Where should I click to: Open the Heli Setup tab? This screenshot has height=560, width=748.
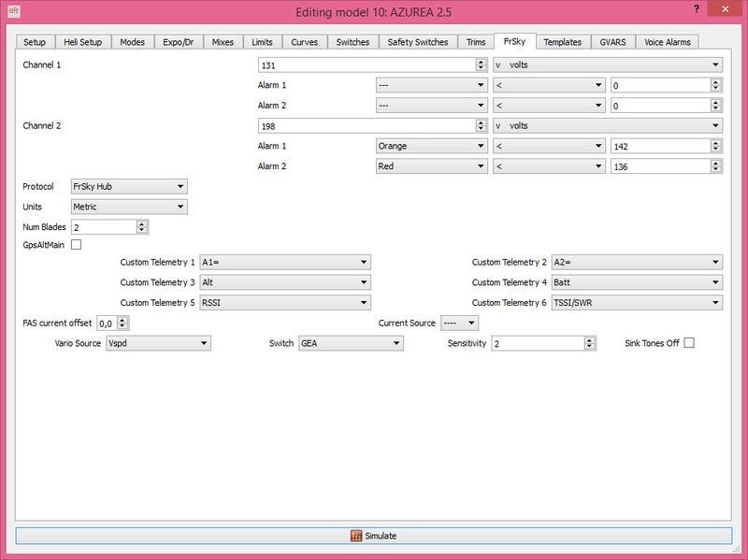83,42
